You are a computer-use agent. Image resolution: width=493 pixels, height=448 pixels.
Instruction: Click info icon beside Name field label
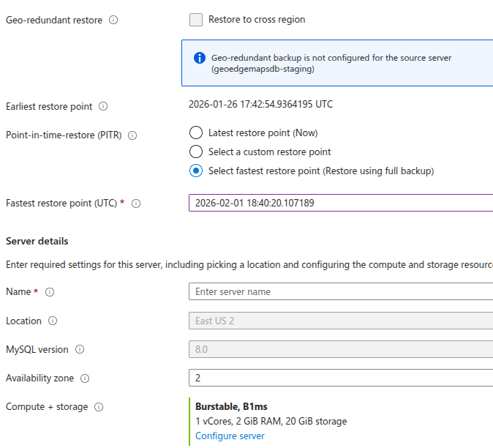click(50, 292)
